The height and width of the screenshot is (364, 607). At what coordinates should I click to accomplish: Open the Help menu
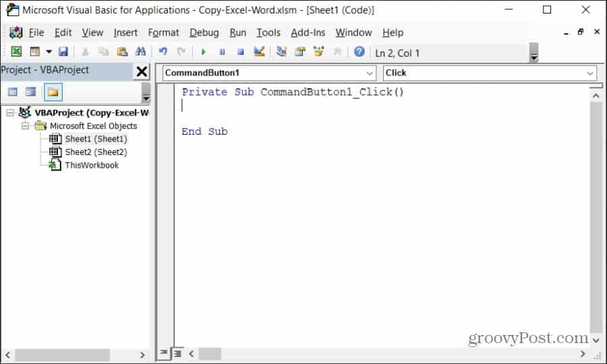393,33
